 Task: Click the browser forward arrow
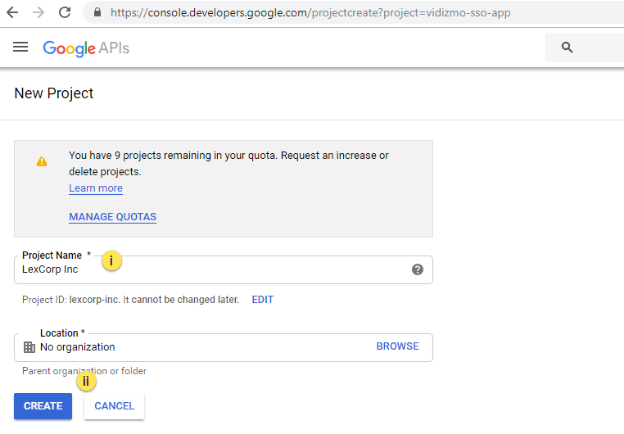point(38,13)
